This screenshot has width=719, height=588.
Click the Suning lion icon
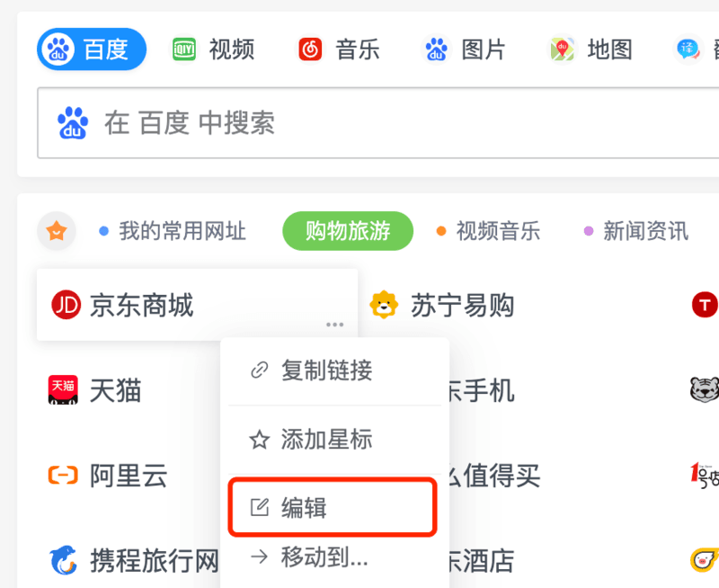(x=385, y=305)
